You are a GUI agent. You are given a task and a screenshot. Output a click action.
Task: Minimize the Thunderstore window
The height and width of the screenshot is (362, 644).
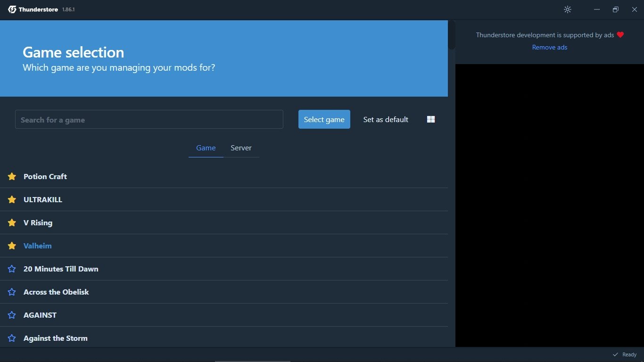597,9
